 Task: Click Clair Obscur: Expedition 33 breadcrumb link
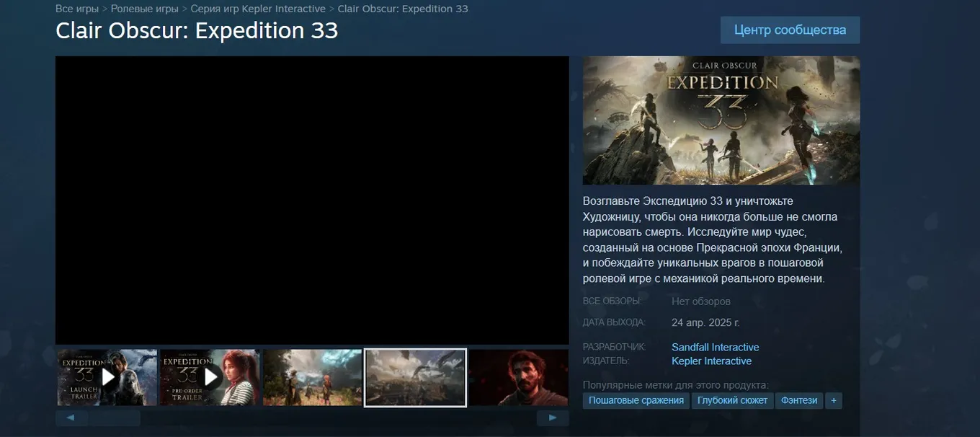point(403,9)
